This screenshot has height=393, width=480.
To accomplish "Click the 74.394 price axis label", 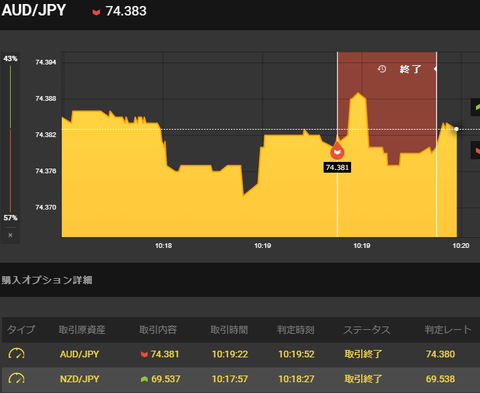I will coord(46,62).
